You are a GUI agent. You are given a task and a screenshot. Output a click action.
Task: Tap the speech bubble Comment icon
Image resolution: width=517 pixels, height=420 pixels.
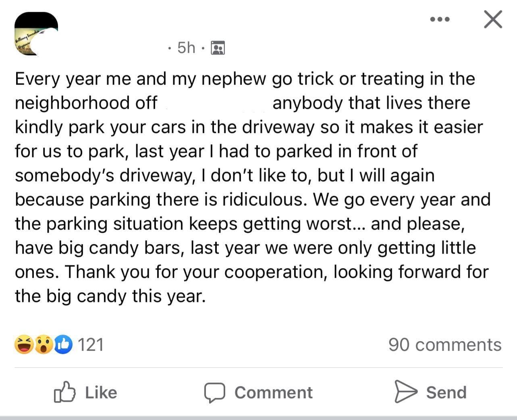pyautogui.click(x=214, y=393)
